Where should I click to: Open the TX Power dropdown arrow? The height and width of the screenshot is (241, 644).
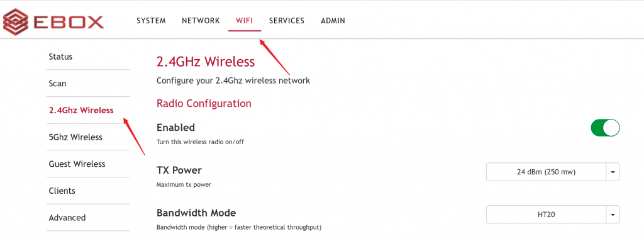click(x=613, y=172)
